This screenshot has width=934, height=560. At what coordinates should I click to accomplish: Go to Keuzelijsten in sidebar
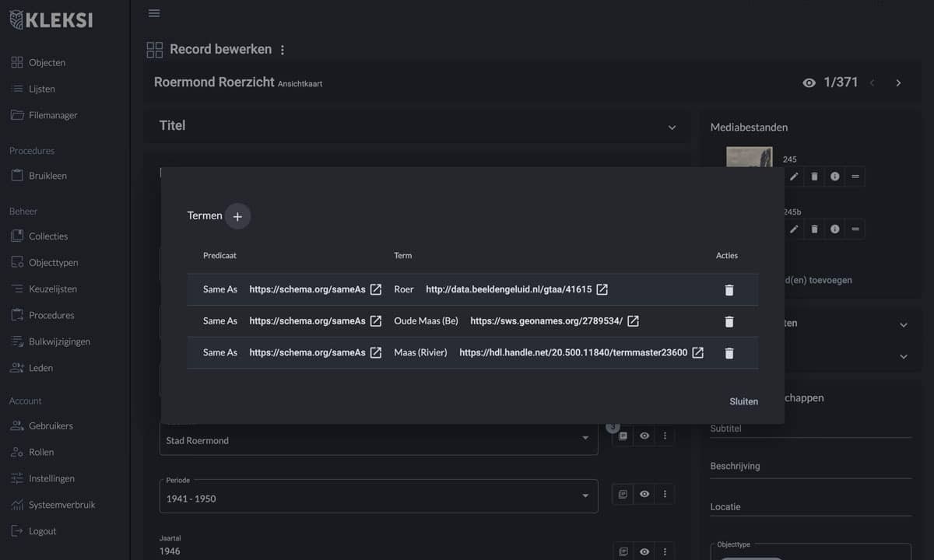click(x=52, y=289)
